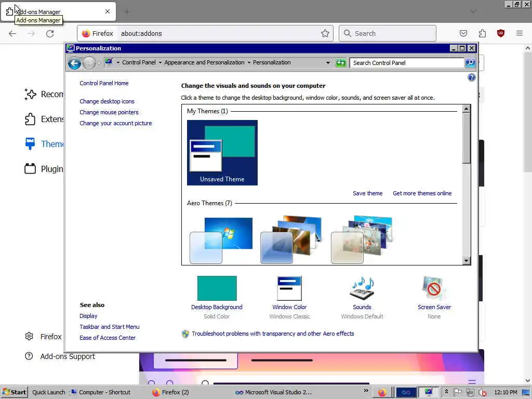The width and height of the screenshot is (532, 399).
Task: Select the Windows 7 Aero theme
Action: coord(221,240)
